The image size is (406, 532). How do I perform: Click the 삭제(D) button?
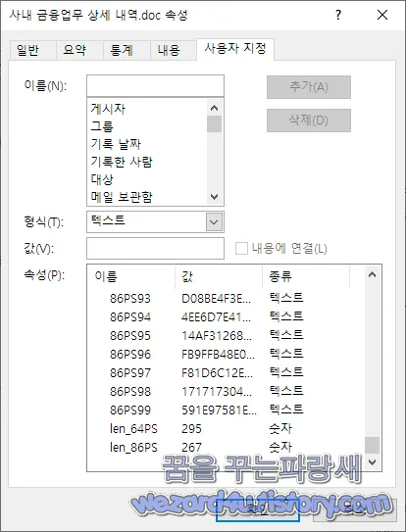309,121
